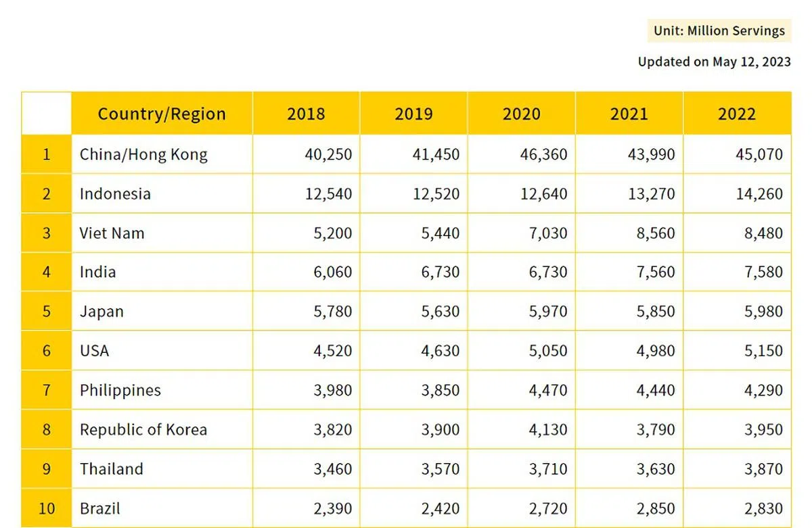
Task: Click the 2020 column header
Action: click(521, 114)
